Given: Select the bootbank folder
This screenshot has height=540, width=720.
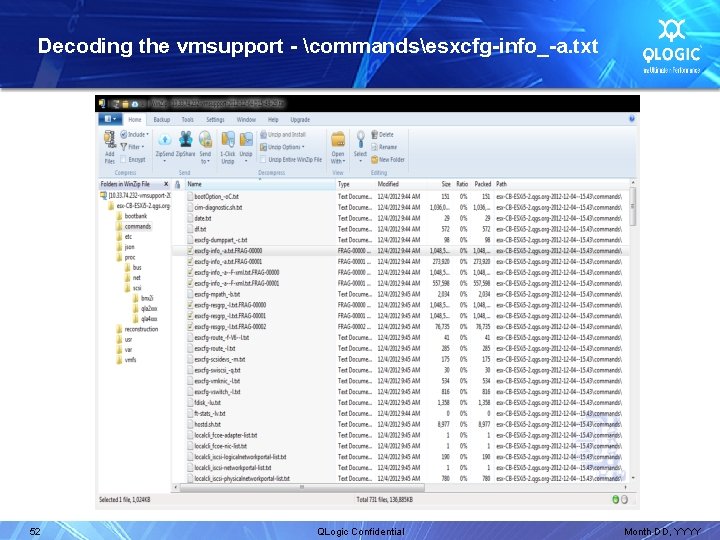Looking at the screenshot, I should click(132, 216).
